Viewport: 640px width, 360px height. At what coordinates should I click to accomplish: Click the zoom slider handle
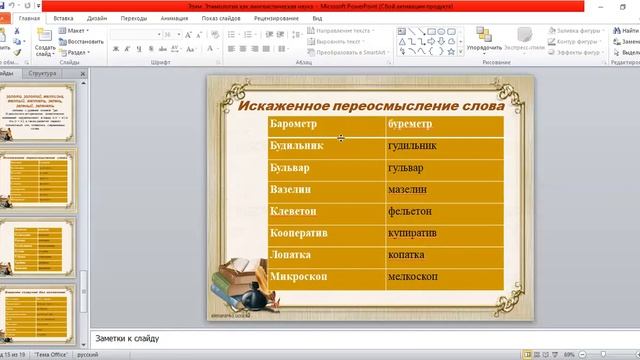603,355
